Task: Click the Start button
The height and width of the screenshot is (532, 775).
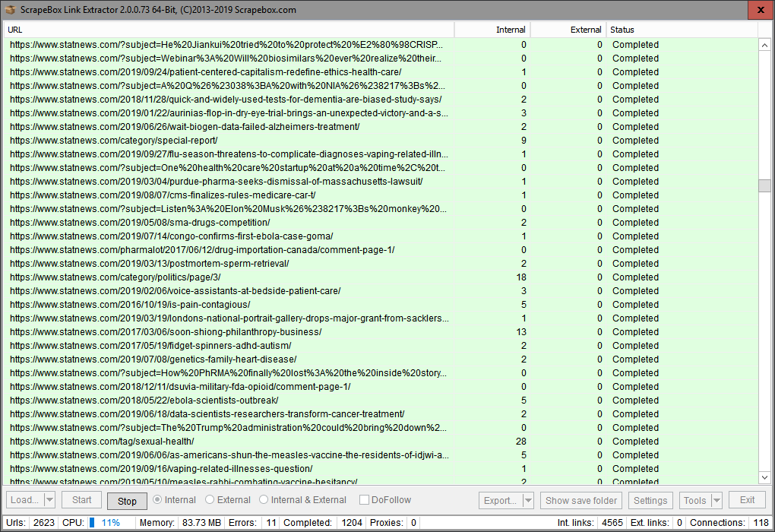Action: (x=81, y=500)
